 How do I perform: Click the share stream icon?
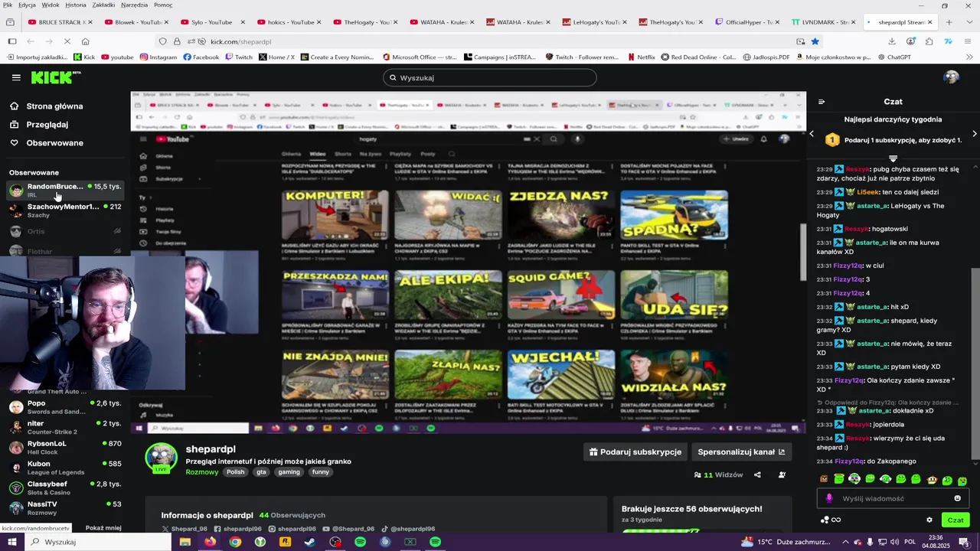pyautogui.click(x=757, y=475)
